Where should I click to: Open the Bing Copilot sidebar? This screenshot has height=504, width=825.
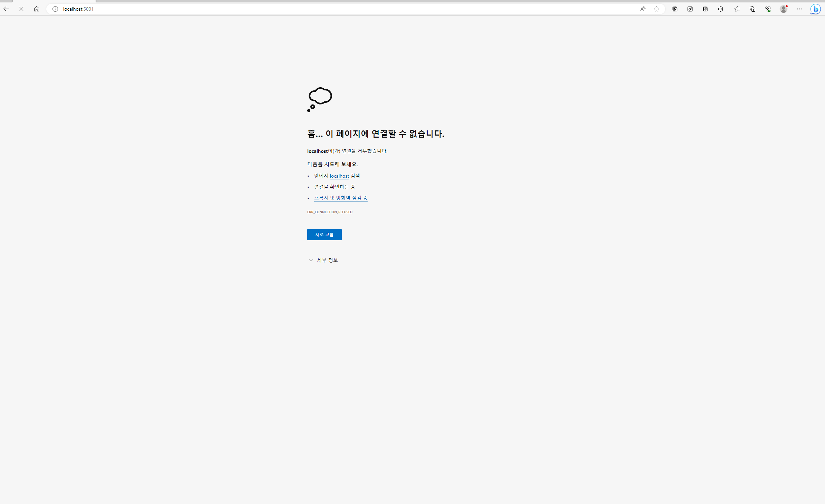coord(815,9)
